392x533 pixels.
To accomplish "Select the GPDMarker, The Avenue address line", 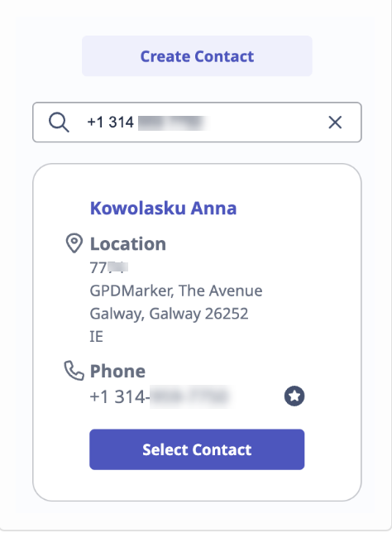I will [x=176, y=291].
